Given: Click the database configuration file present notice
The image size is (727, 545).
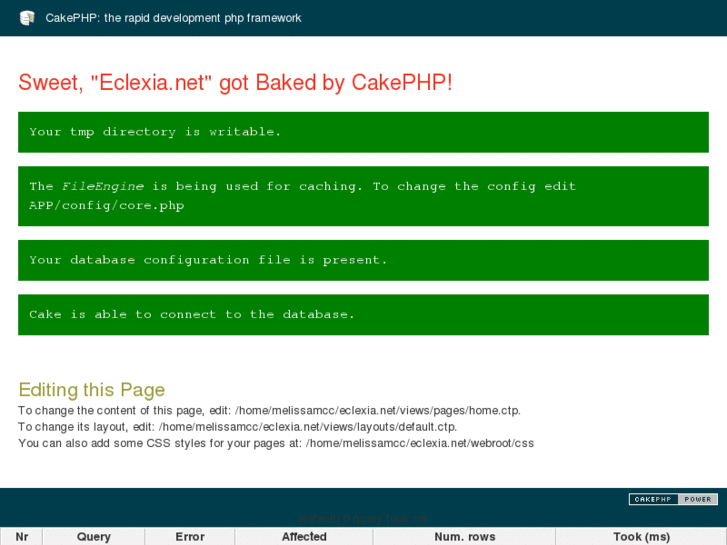Looking at the screenshot, I should click(363, 260).
